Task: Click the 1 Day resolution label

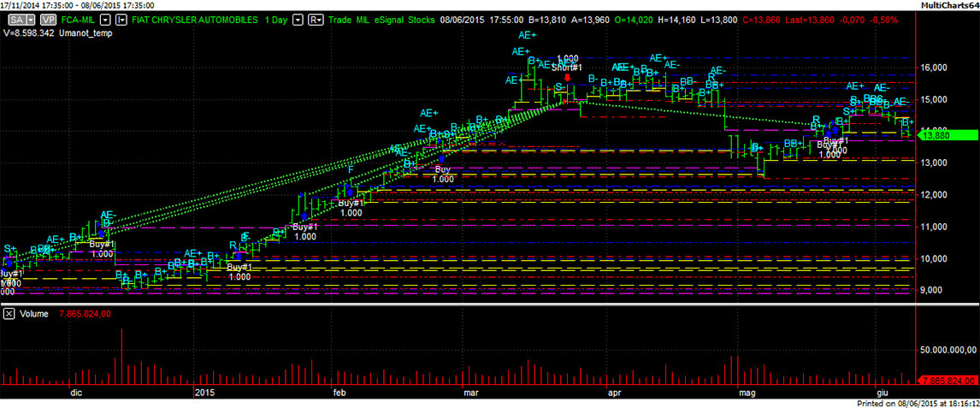Action: point(274,18)
